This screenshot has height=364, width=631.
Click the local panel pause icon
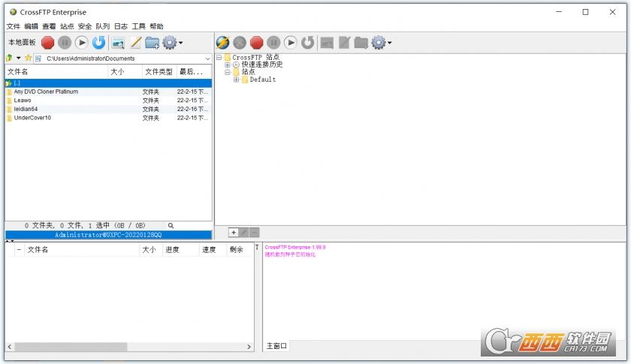click(x=65, y=42)
